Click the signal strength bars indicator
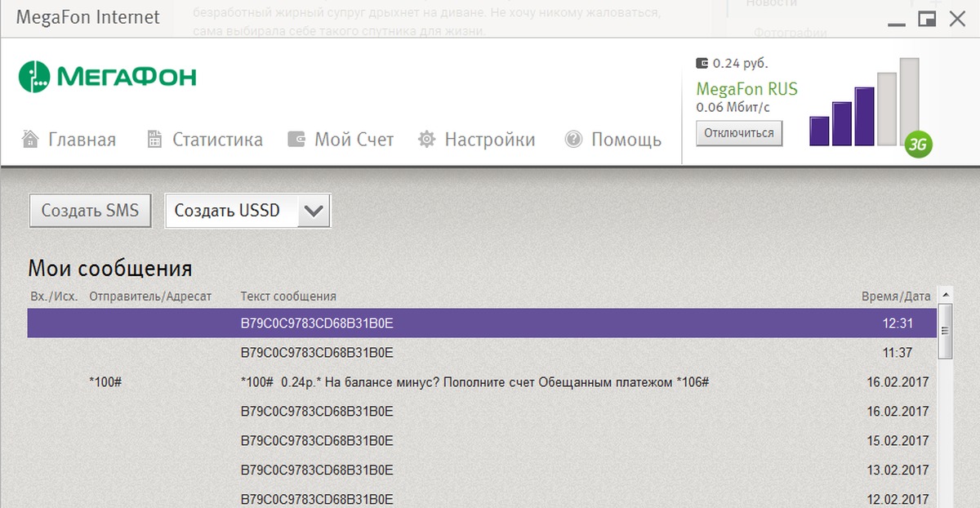The height and width of the screenshot is (508, 980). click(x=864, y=104)
